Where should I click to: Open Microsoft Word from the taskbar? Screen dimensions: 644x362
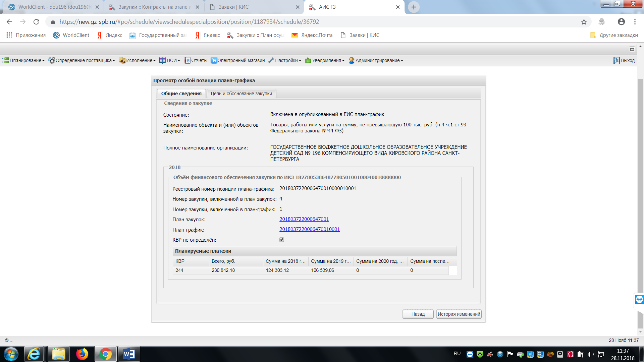(129, 354)
